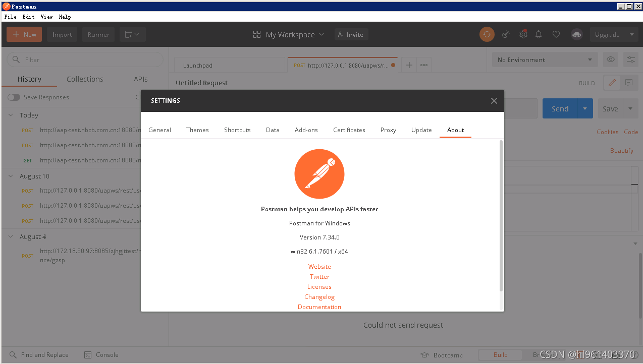This screenshot has width=643, height=364.
Task: Click the Website link
Action: tap(319, 267)
